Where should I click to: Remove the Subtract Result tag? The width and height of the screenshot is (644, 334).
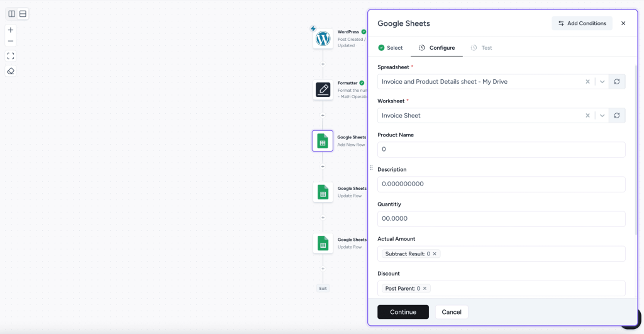click(x=435, y=254)
